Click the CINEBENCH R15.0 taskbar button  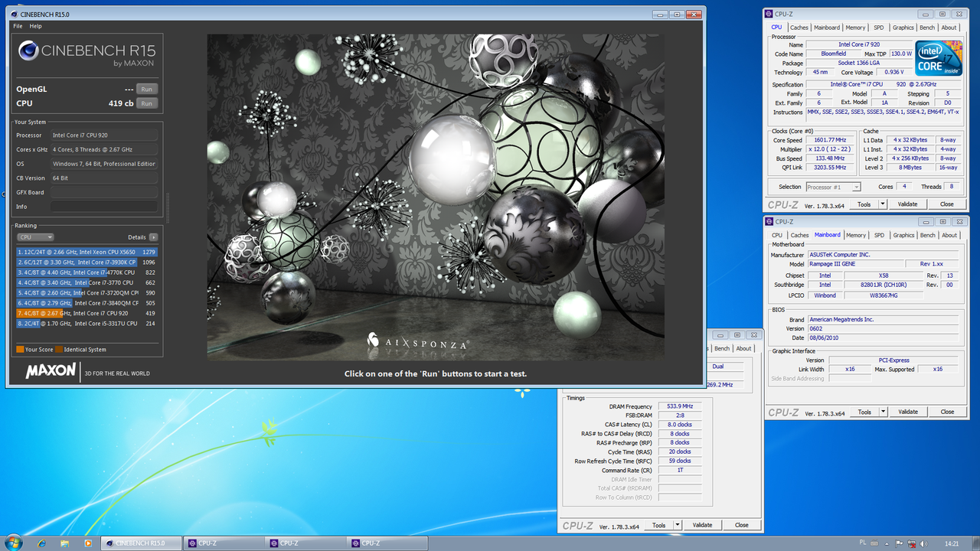pos(142,543)
